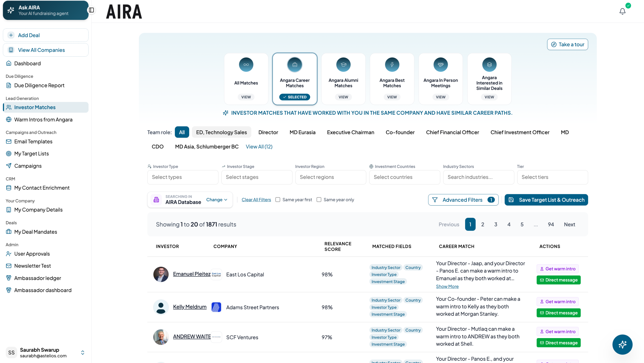Open Investor Matches in the sidebar
The width and height of the screenshot is (644, 363).
pyautogui.click(x=46, y=107)
